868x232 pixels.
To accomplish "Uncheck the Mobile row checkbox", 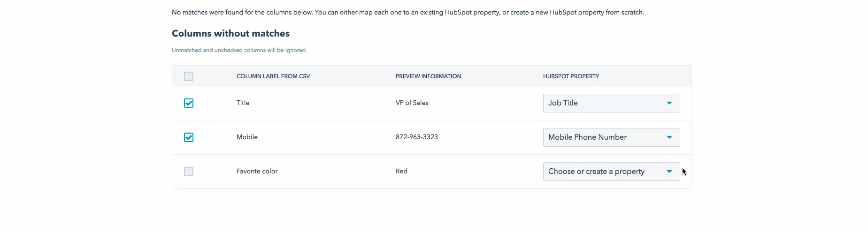I will 189,137.
